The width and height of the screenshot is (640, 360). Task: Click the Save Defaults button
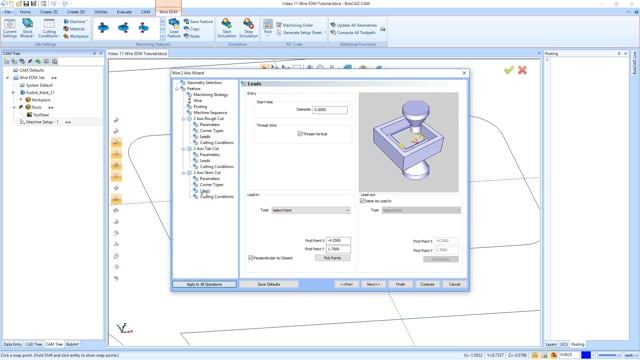click(x=269, y=284)
